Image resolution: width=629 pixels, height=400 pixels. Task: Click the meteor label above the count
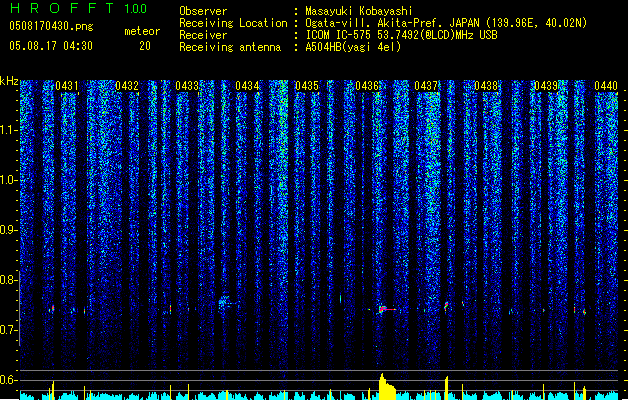coord(142,31)
